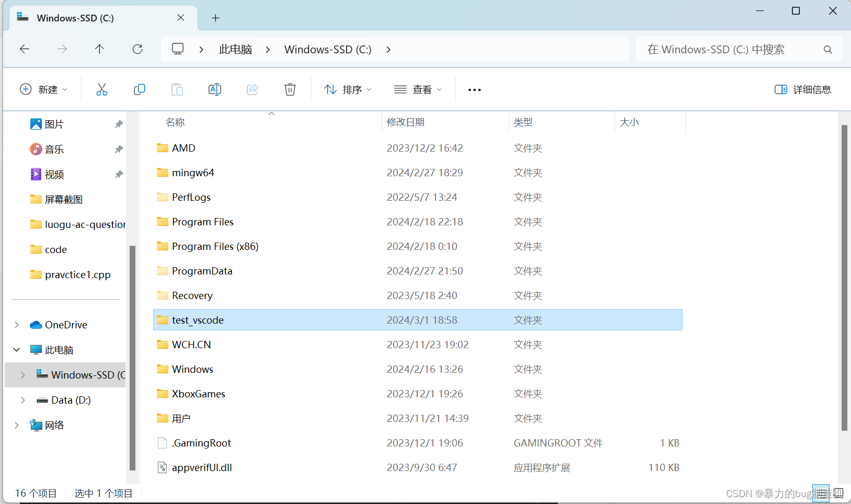
Task: Click the appverifUI.dll file icon
Action: coord(163,467)
